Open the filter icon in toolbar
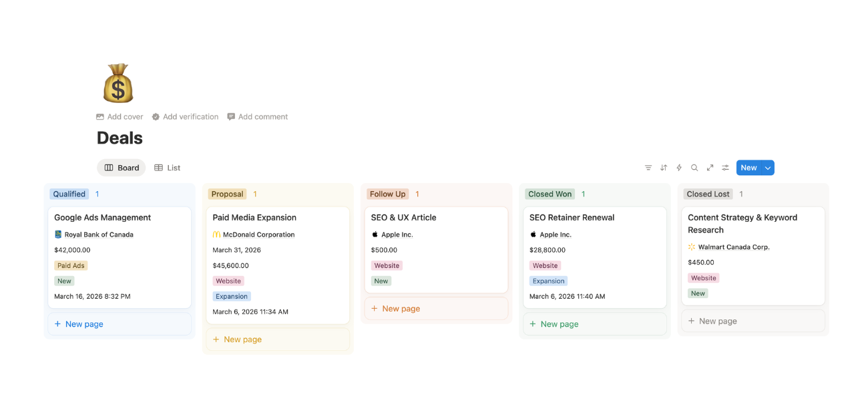 (648, 168)
